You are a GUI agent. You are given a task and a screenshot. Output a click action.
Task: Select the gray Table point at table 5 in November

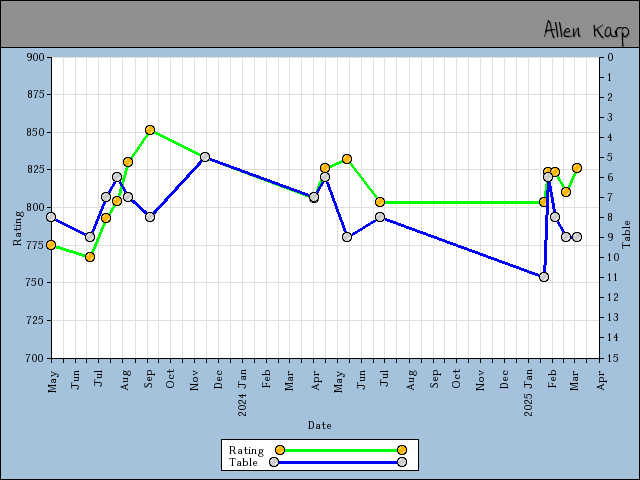tap(205, 157)
